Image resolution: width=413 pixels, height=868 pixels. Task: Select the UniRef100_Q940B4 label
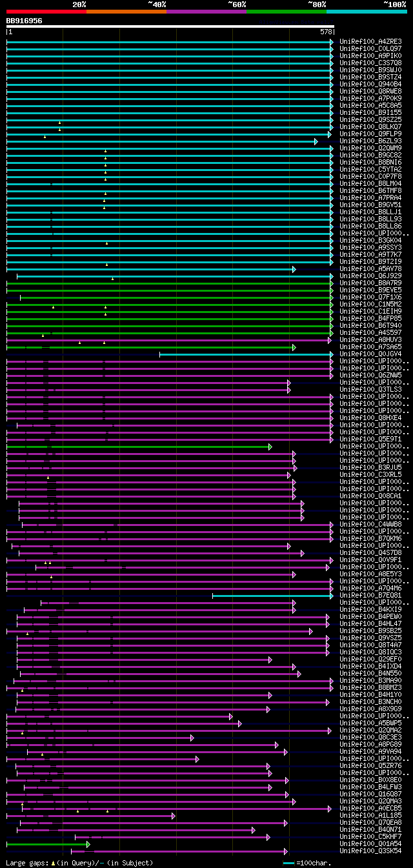pyautogui.click(x=370, y=84)
